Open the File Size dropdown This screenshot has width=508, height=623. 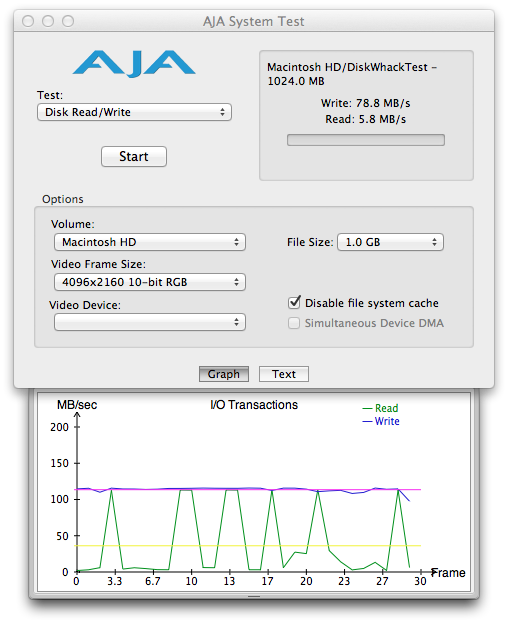click(390, 242)
